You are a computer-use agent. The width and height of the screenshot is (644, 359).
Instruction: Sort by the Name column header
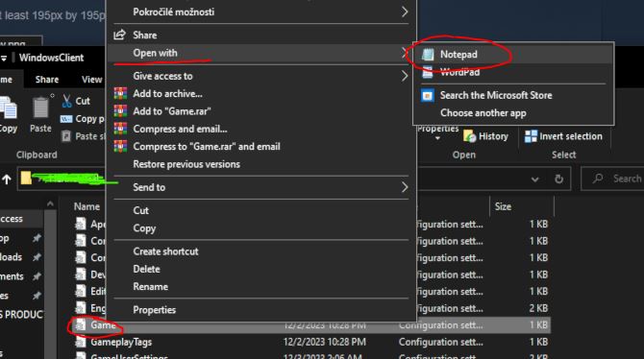point(87,206)
